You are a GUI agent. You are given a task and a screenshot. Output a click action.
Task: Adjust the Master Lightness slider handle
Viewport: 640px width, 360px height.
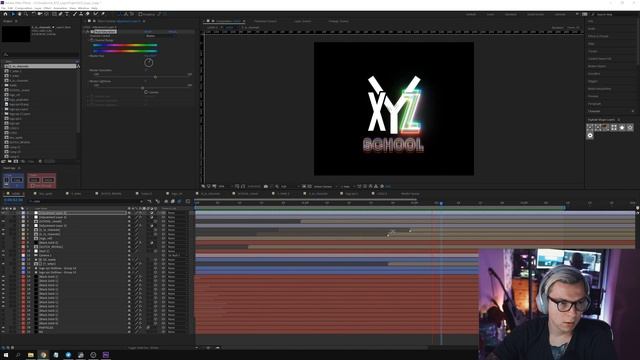pyautogui.click(x=142, y=88)
